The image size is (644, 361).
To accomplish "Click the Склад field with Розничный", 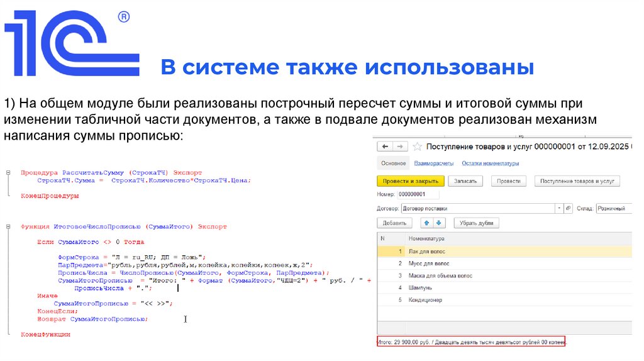I will click(614, 208).
